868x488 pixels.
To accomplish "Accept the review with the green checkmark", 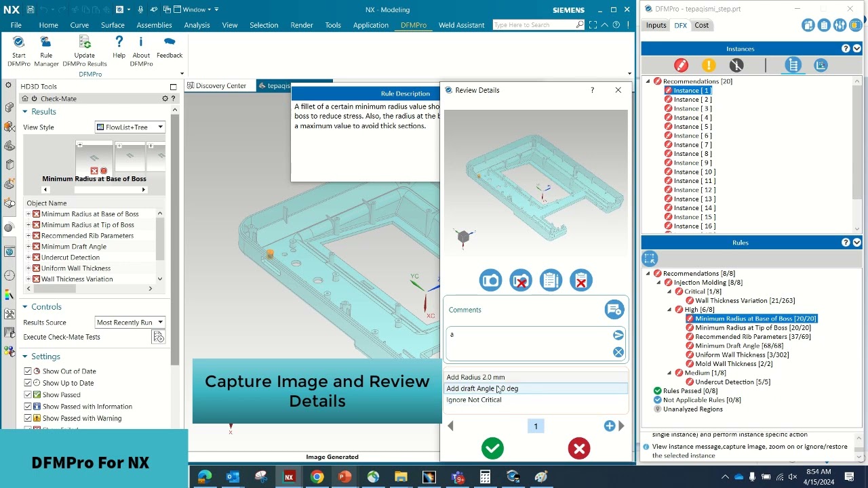I will pos(492,448).
